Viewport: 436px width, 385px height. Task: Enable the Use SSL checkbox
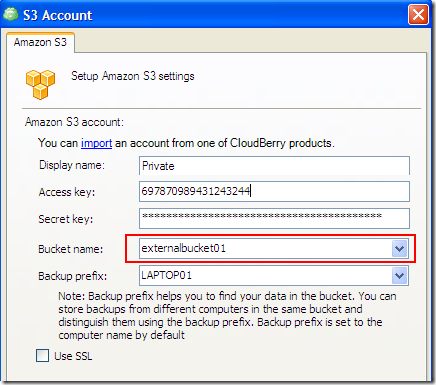(x=42, y=356)
